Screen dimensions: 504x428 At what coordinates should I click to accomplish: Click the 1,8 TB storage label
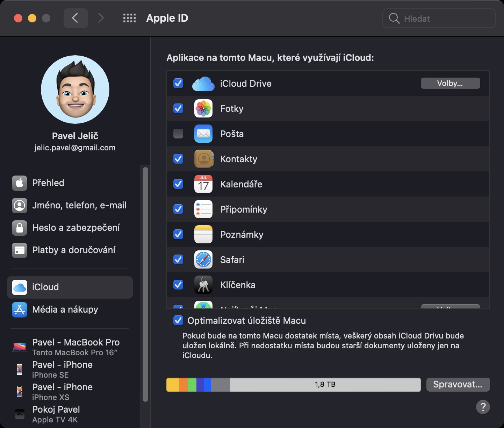325,385
